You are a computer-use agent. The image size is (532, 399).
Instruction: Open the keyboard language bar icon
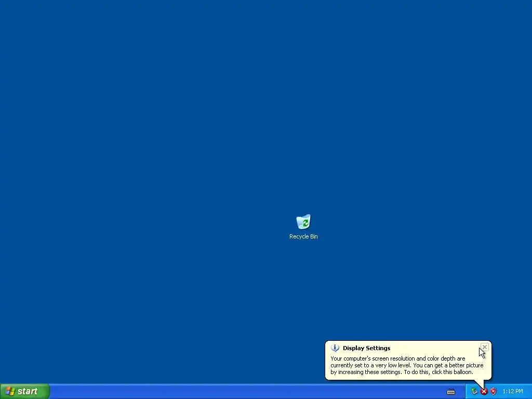tap(451, 392)
